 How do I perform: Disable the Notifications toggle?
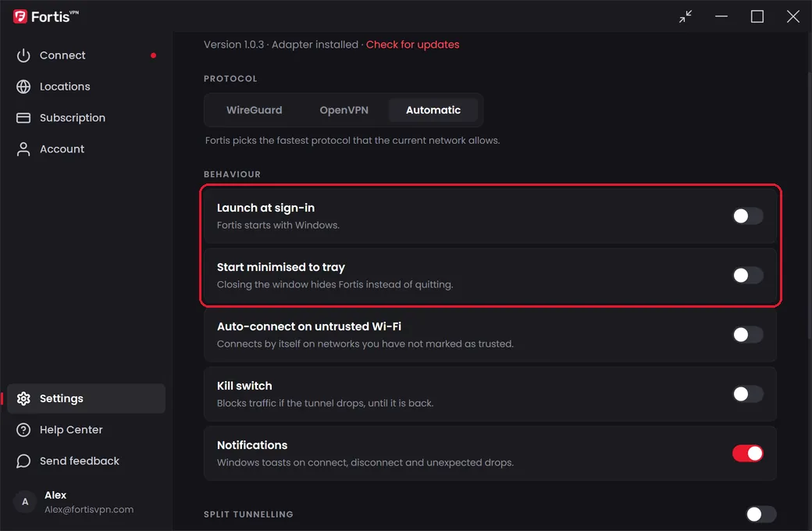pyautogui.click(x=747, y=453)
